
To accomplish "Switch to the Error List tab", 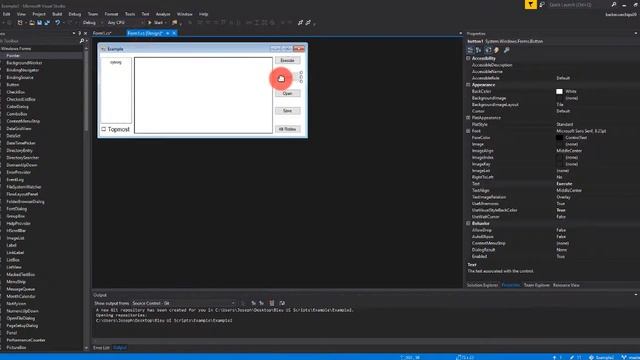I will pos(101,348).
